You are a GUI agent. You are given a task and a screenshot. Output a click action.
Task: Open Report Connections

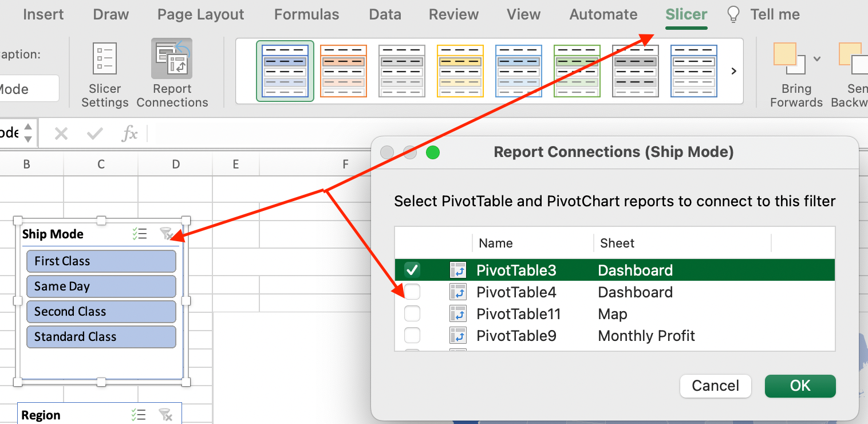click(x=172, y=74)
